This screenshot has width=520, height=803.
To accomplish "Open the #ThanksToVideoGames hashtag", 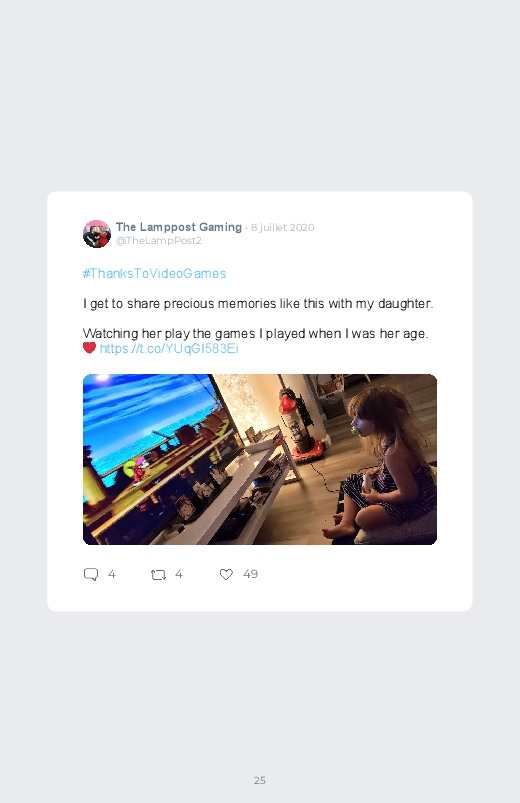I will click(154, 273).
